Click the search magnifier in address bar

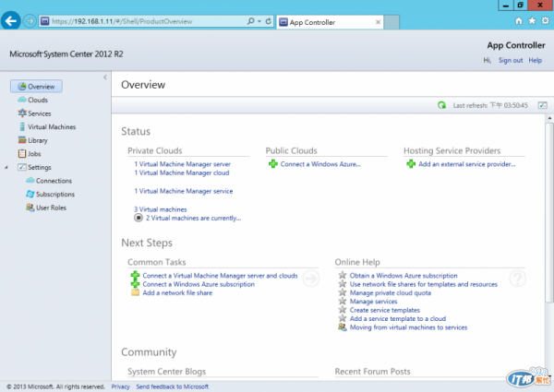tap(250, 21)
